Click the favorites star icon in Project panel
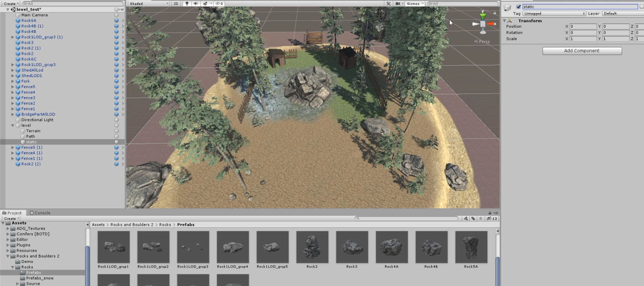 (481, 218)
